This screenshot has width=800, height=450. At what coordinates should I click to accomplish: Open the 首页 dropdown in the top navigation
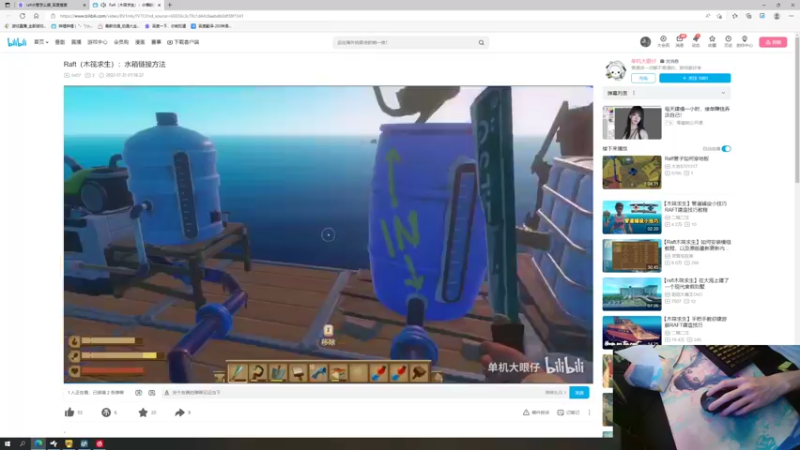pos(41,42)
